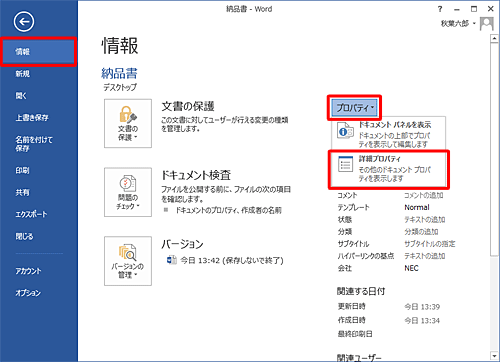Click the Normal template value
Screen dimensions: 500x362
[417, 207]
